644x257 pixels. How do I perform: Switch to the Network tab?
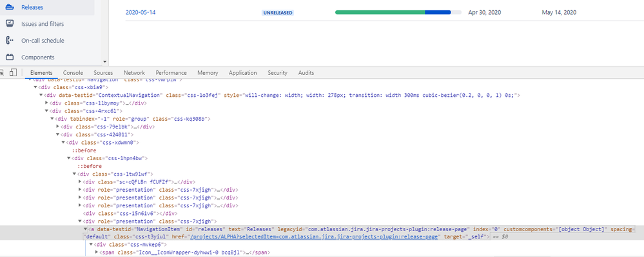pos(134,73)
